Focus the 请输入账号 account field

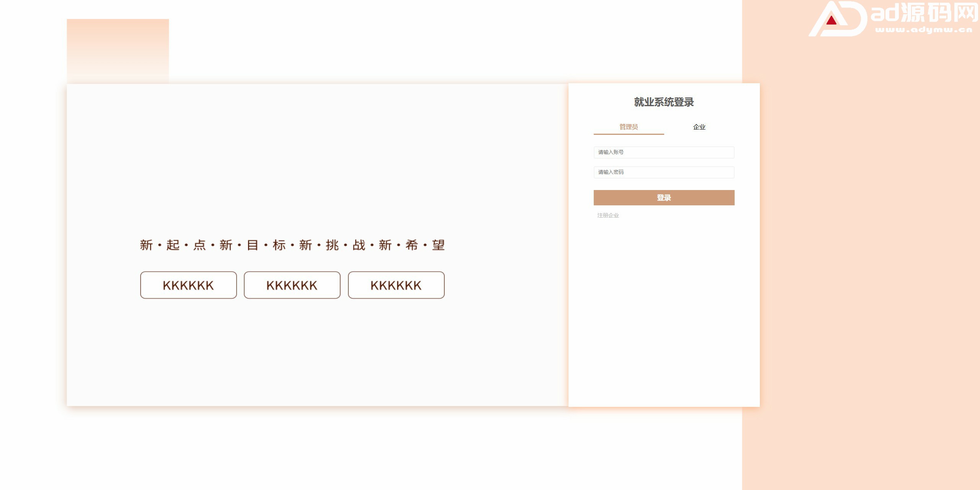click(664, 152)
